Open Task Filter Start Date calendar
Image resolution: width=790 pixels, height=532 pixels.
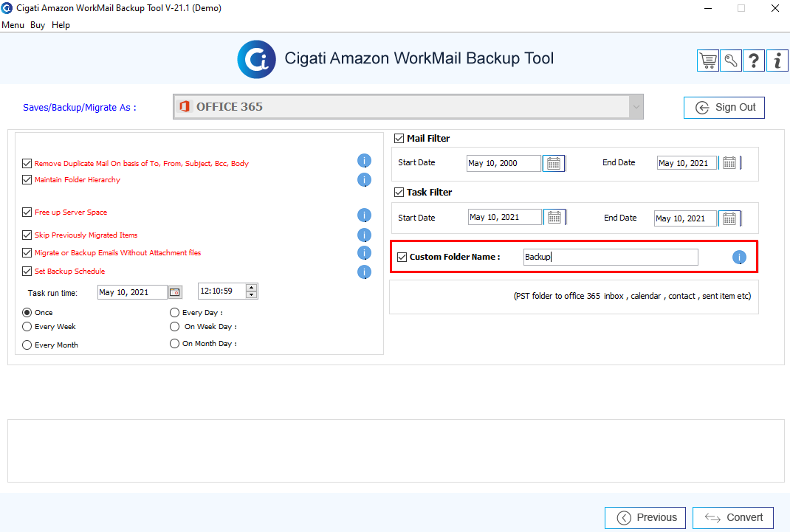coord(554,217)
